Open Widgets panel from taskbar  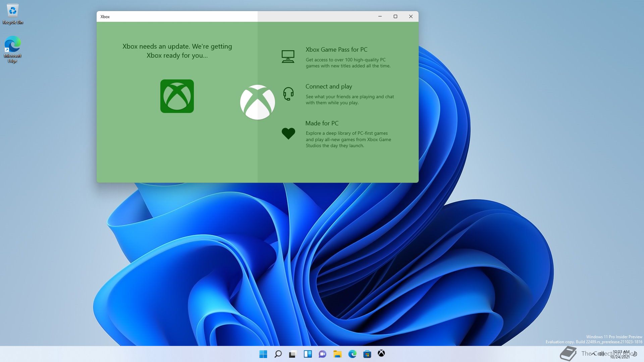coord(308,354)
